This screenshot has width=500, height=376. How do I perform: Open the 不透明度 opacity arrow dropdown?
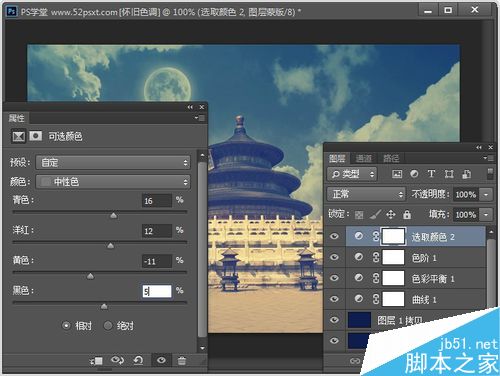pos(486,194)
